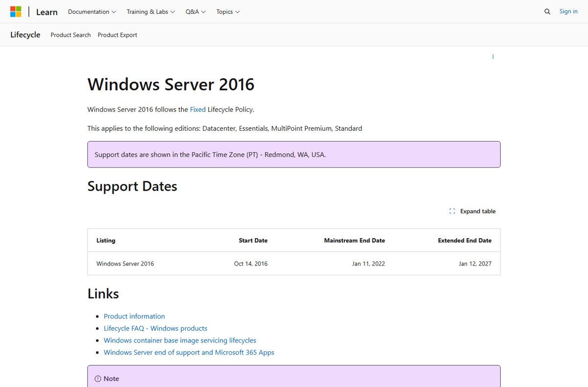Open the Product information link

(134, 316)
